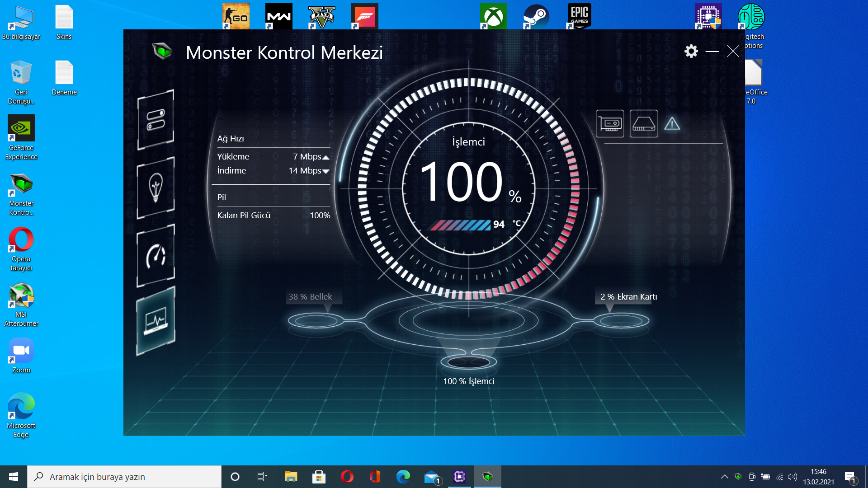Select the 2 % Ekran Kartı gauge label
Viewport: 868px width, 488px height.
pyautogui.click(x=628, y=297)
